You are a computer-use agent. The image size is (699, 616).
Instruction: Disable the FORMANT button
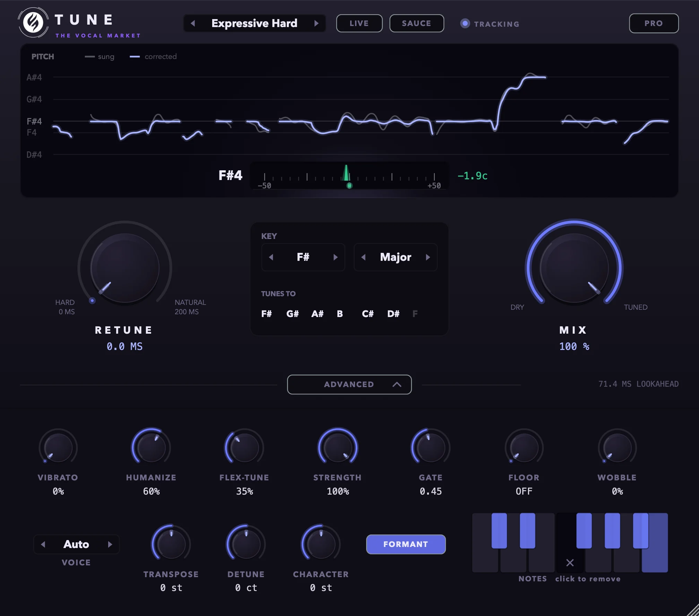(406, 544)
